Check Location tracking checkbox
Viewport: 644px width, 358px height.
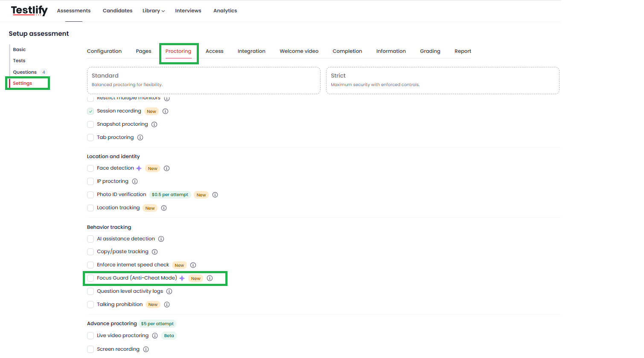click(x=90, y=208)
